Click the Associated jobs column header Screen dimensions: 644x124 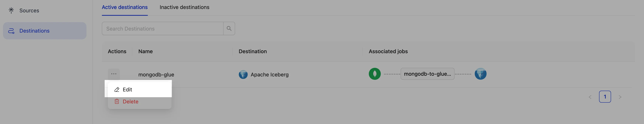[388, 52]
